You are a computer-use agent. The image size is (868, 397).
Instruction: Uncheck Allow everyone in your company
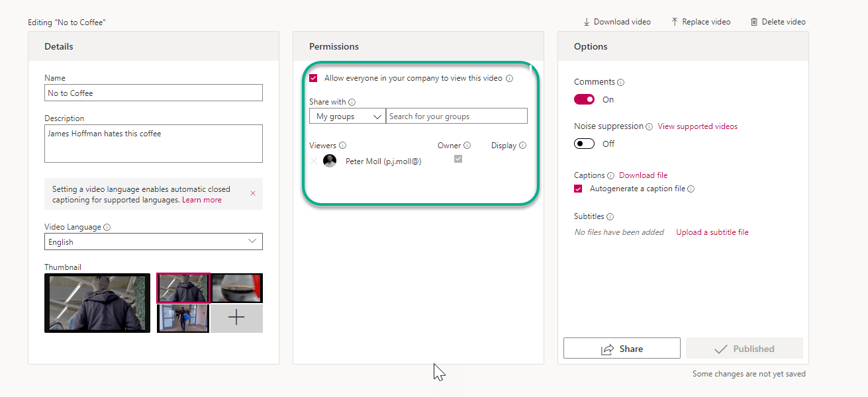tap(313, 78)
